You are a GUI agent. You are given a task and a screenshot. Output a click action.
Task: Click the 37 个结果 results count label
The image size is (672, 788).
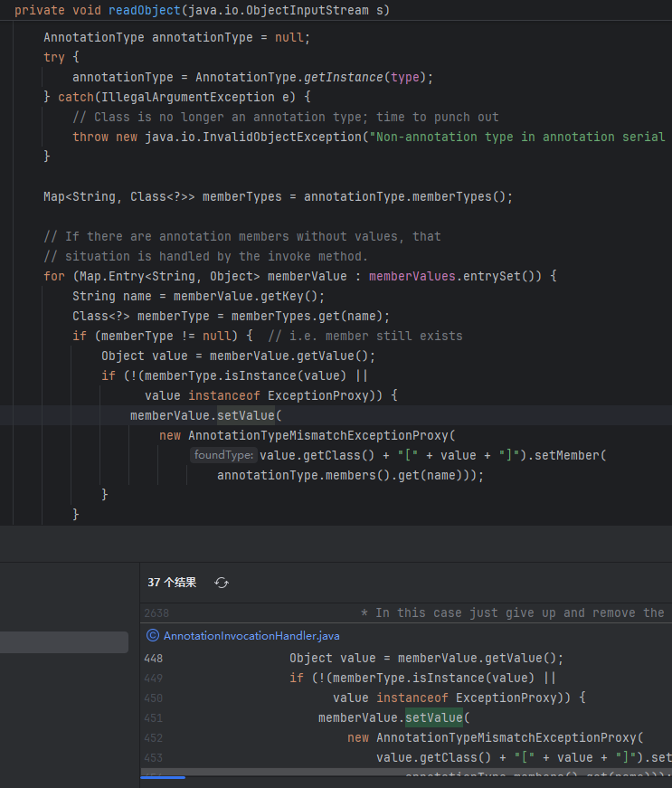tap(172, 584)
